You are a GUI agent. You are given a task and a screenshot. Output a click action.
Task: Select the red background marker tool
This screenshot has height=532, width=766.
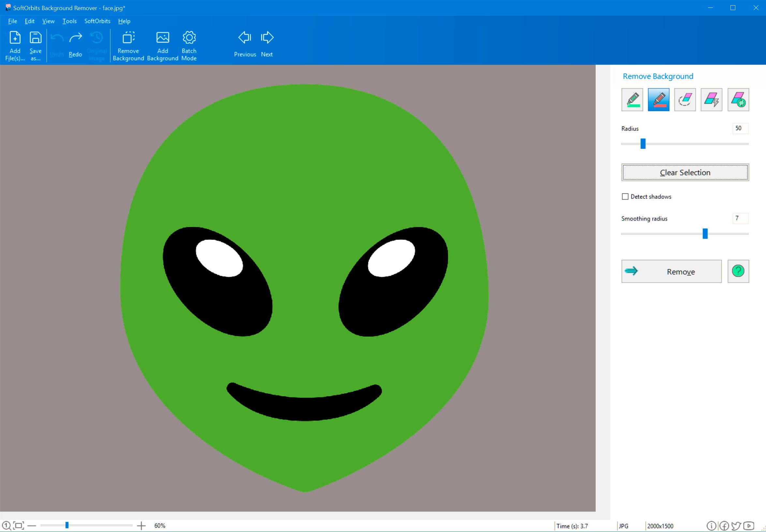click(x=658, y=99)
